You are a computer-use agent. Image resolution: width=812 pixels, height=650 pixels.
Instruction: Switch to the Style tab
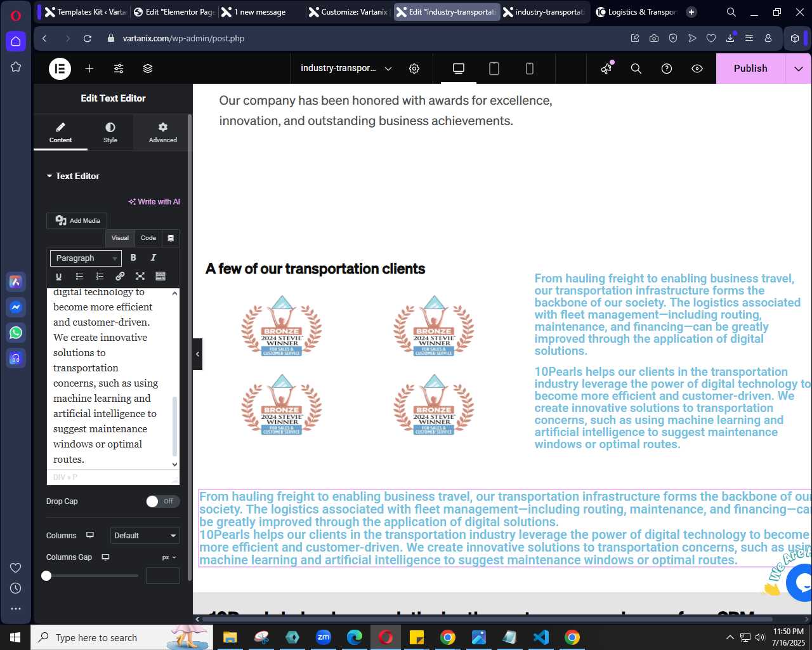point(110,132)
